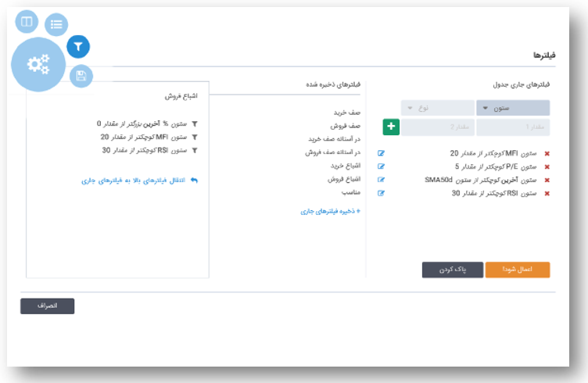Edit the SMA50d filter with pencil icon
Image resolution: width=588 pixels, height=383 pixels.
coord(381,180)
